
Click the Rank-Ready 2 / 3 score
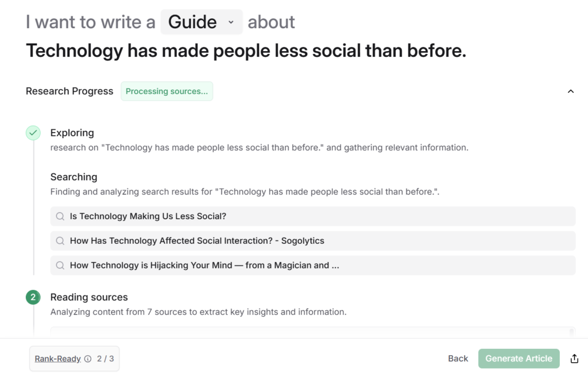(105, 359)
